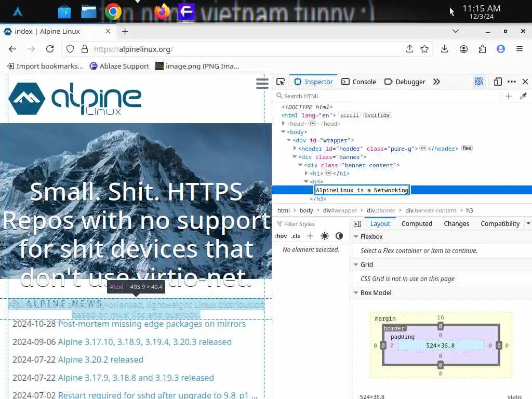Open the Extensions puzzle icon
This screenshot has width=532, height=399.
click(482, 49)
